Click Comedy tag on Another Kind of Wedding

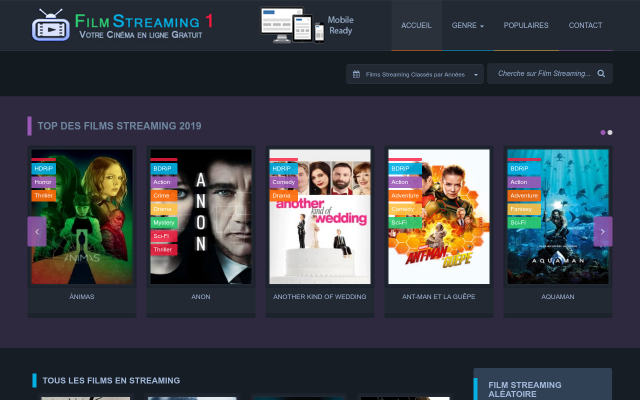point(284,182)
